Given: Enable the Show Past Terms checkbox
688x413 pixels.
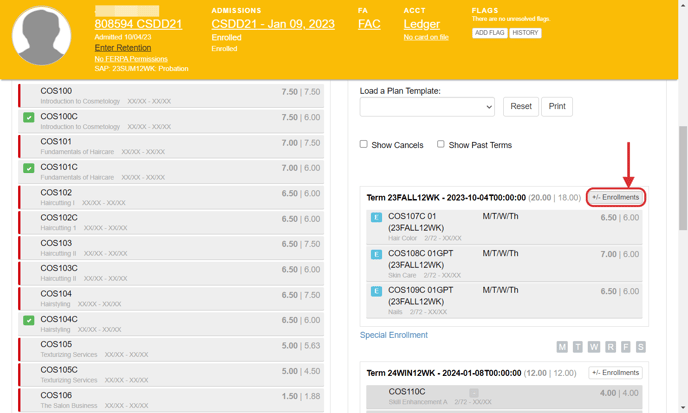Looking at the screenshot, I should (440, 144).
